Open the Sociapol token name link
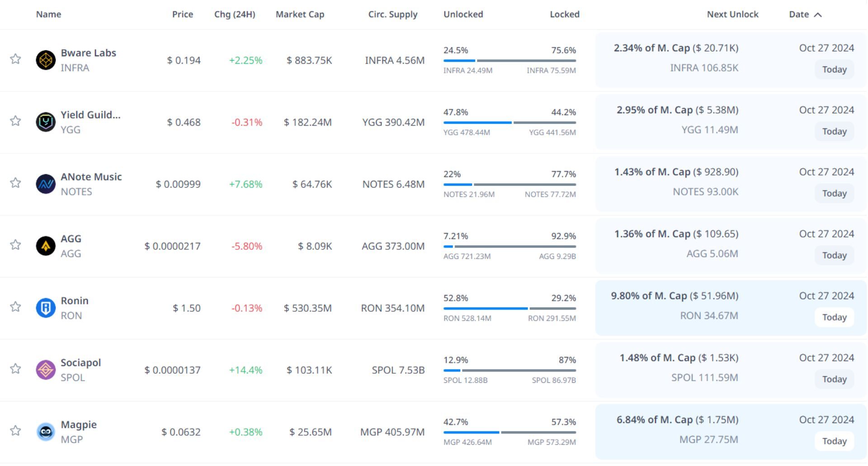Image resolution: width=868 pixels, height=466 pixels. 81,363
